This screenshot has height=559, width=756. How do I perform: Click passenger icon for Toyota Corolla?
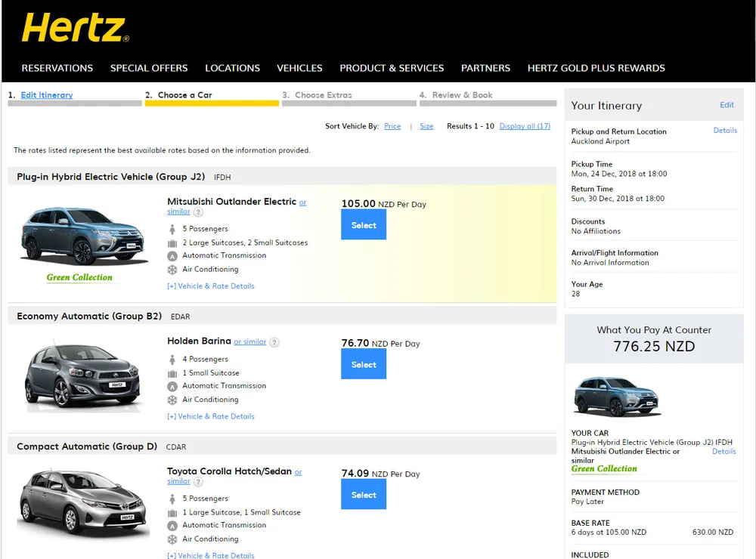pyautogui.click(x=172, y=499)
